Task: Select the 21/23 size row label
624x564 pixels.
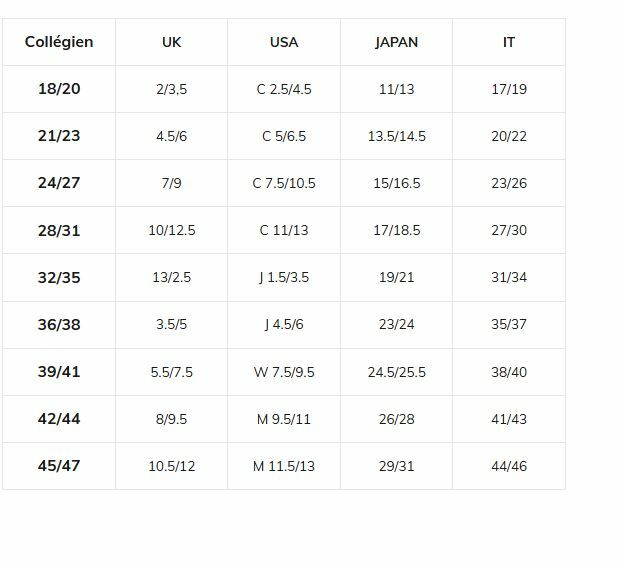Action: pyautogui.click(x=59, y=136)
